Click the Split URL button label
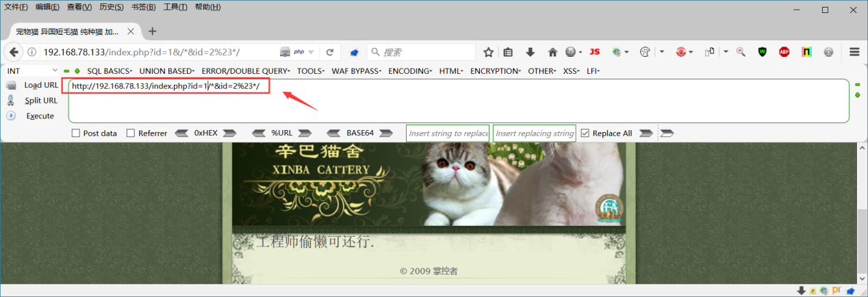868x297 pixels. (41, 101)
